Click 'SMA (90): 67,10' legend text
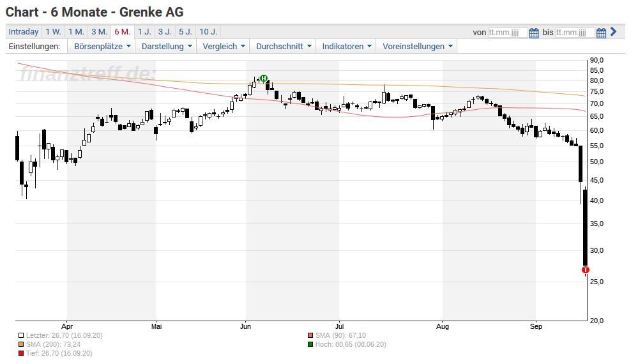This screenshot has width=631, height=364. point(341,335)
